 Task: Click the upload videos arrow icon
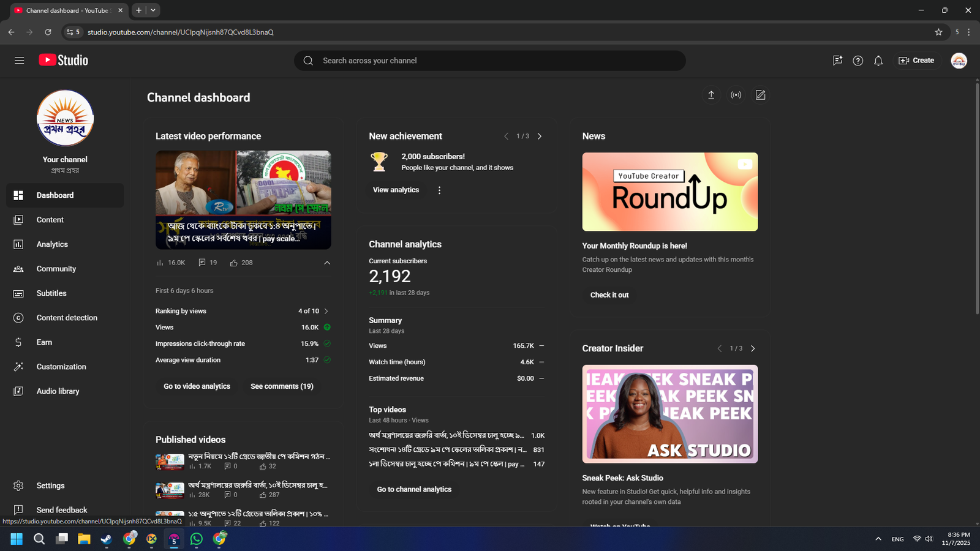tap(711, 95)
